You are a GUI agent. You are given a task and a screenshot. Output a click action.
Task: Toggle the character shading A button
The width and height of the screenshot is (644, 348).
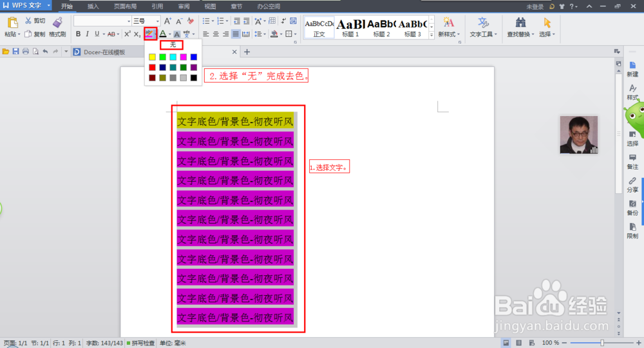tap(176, 34)
